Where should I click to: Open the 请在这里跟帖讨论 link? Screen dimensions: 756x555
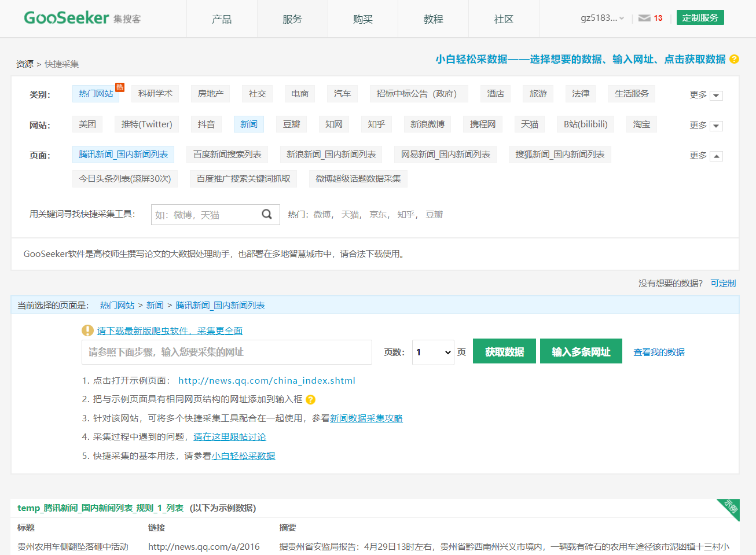coord(230,437)
